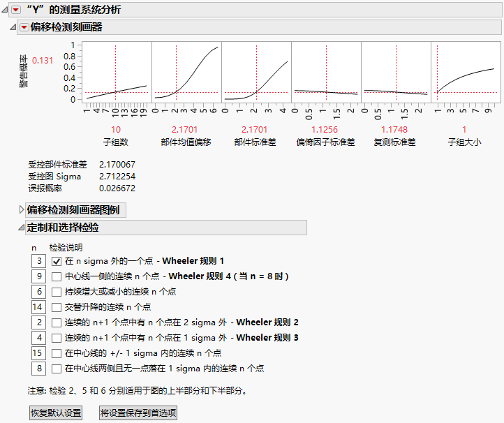The image size is (504, 423).
Task: Click the 偏倚因子标准差 axis label
Action: tap(325, 142)
